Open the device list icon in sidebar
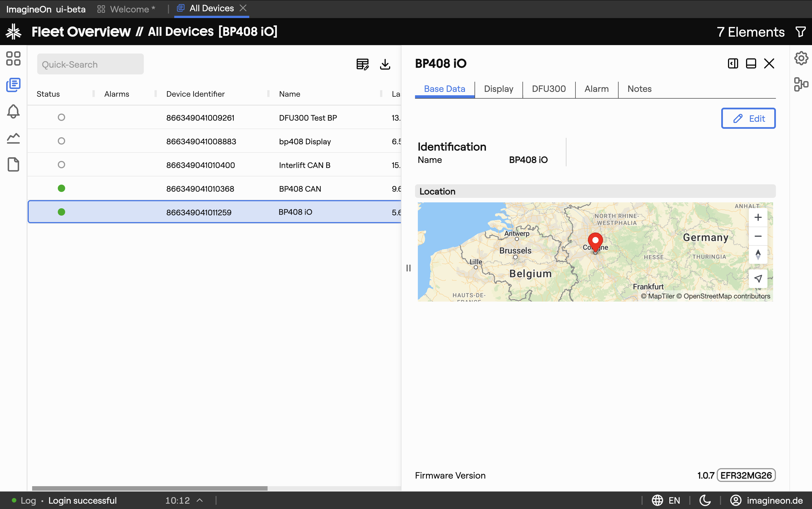812x509 pixels. 13,85
